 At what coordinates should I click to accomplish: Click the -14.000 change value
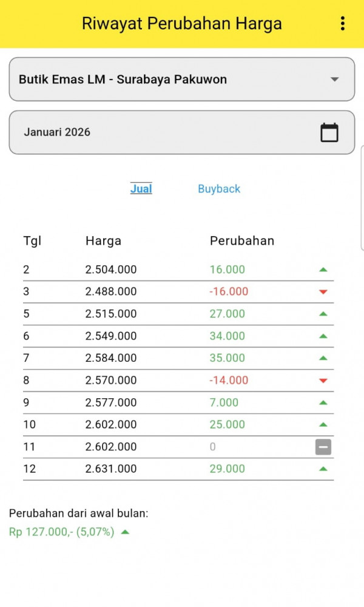(229, 381)
